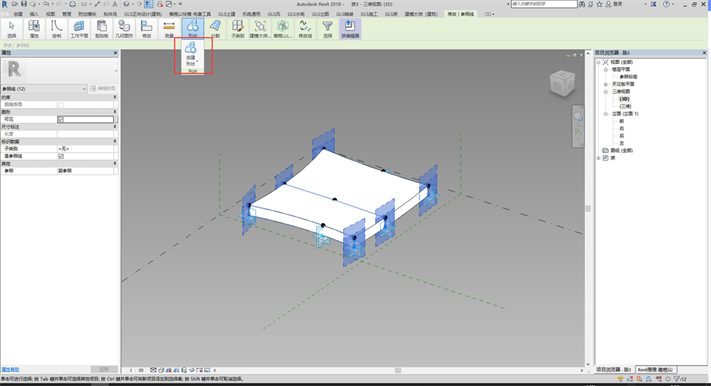711x386 pixels.
Task: Open the 绘制 (Draw) ribbon panel
Action: coord(56,29)
